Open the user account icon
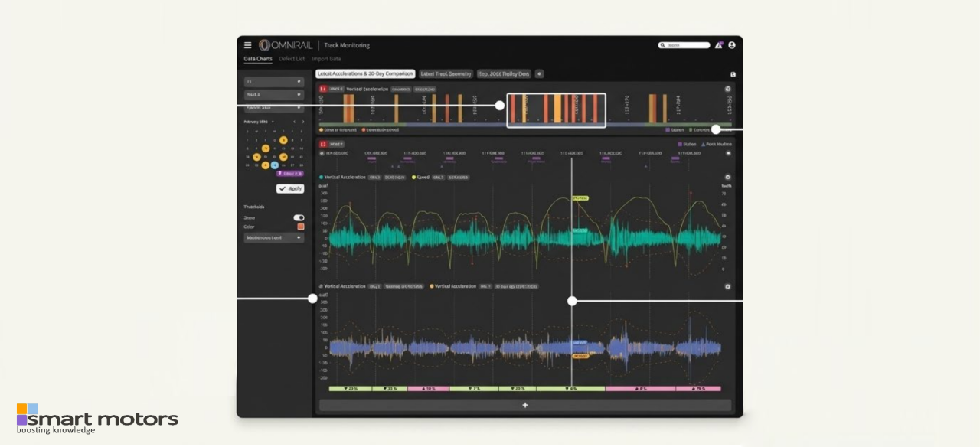The width and height of the screenshot is (980, 447). (732, 45)
